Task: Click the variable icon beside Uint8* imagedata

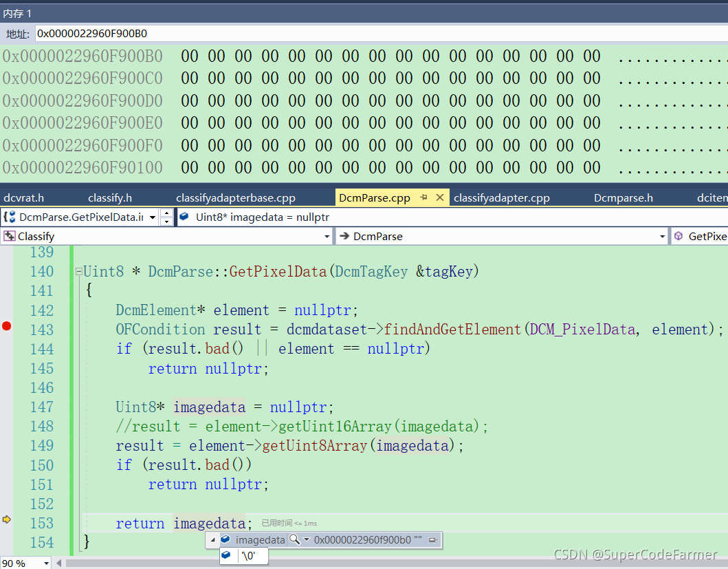Action: coord(184,217)
